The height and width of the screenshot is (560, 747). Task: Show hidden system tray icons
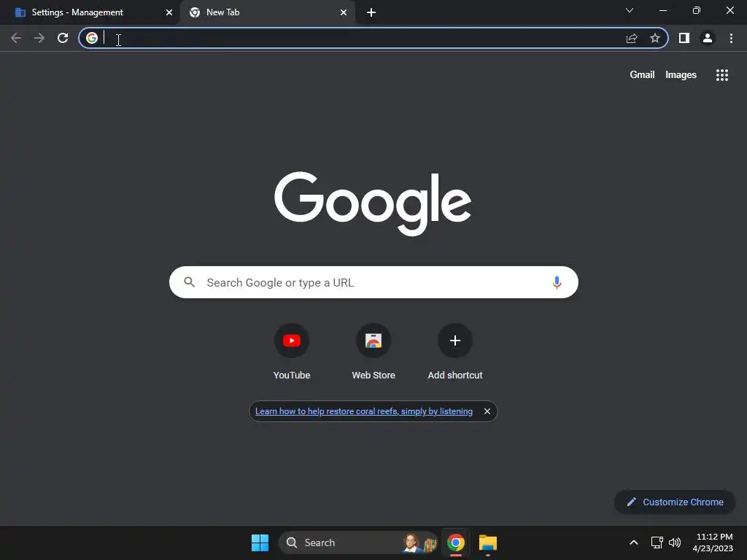pyautogui.click(x=634, y=542)
